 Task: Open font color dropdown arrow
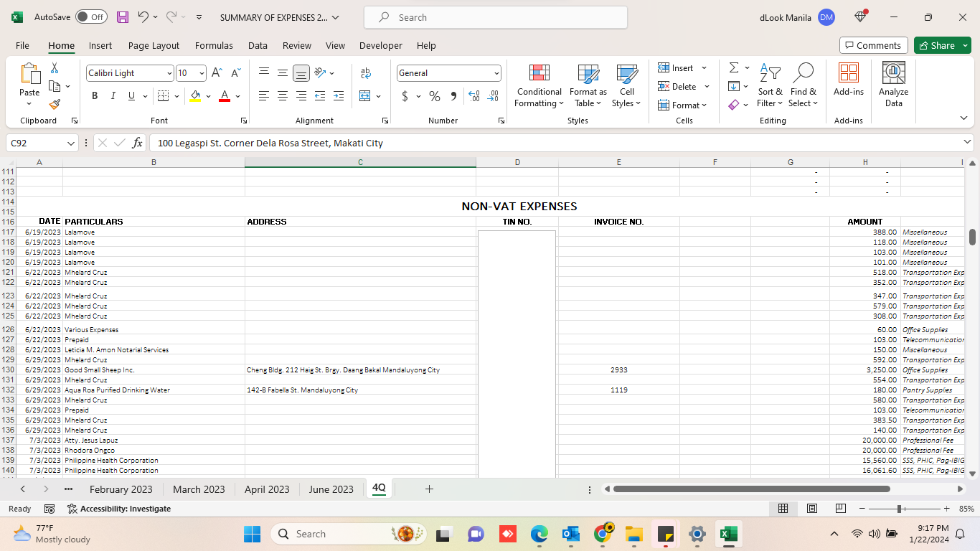(237, 96)
